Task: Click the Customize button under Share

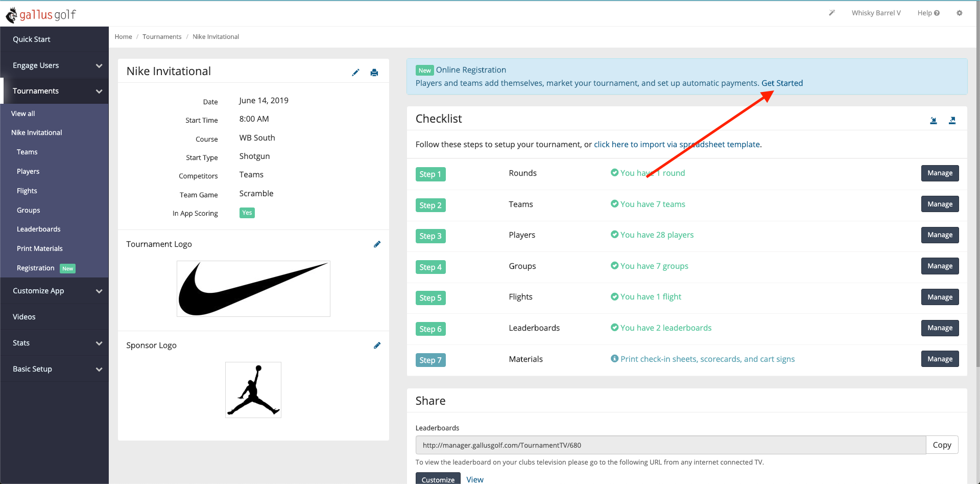Action: click(x=438, y=479)
